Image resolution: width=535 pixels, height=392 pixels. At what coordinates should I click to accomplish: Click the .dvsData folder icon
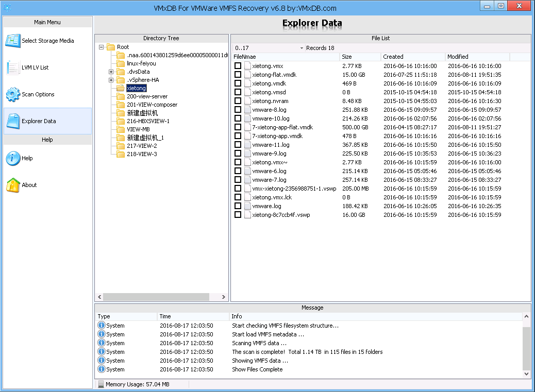click(x=121, y=72)
